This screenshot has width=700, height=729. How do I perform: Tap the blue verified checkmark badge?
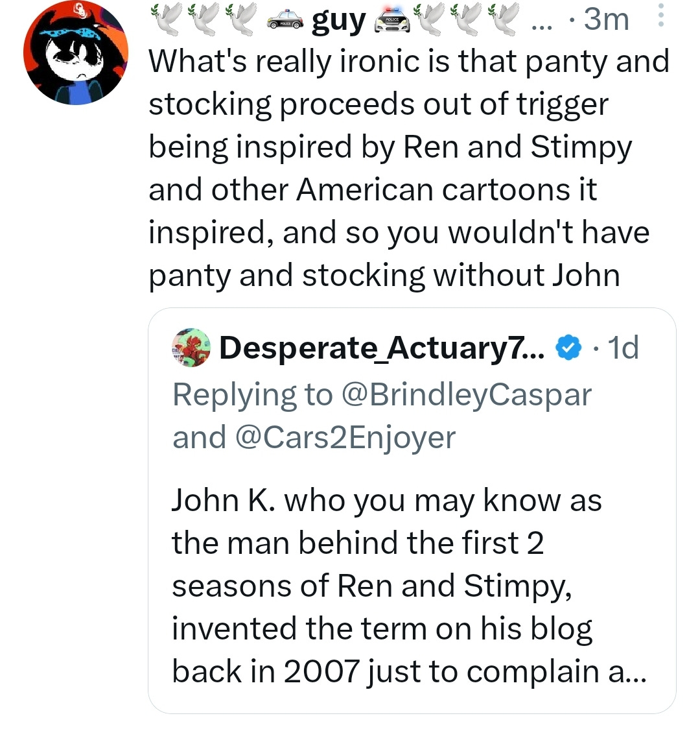pyautogui.click(x=569, y=348)
